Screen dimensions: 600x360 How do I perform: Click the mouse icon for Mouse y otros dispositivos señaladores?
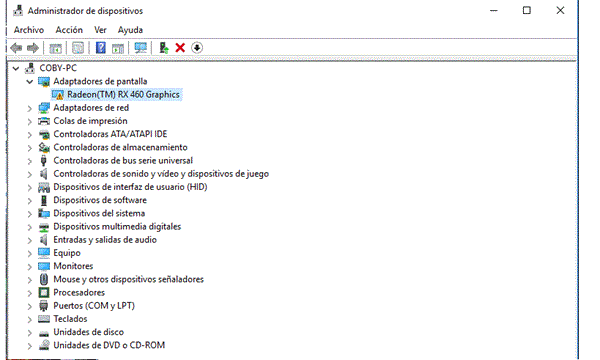pos(44,279)
